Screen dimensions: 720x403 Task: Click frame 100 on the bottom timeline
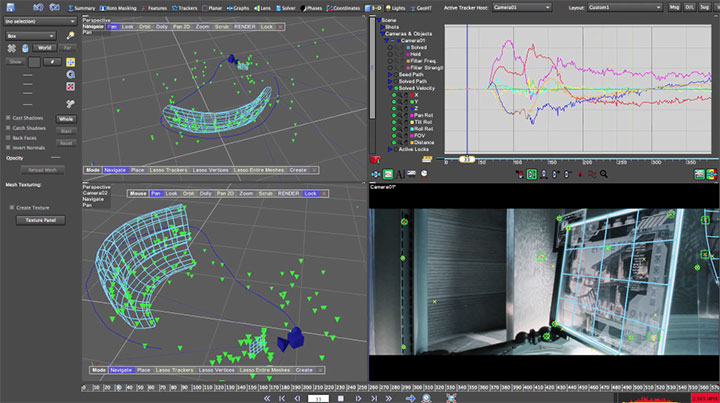click(x=197, y=388)
